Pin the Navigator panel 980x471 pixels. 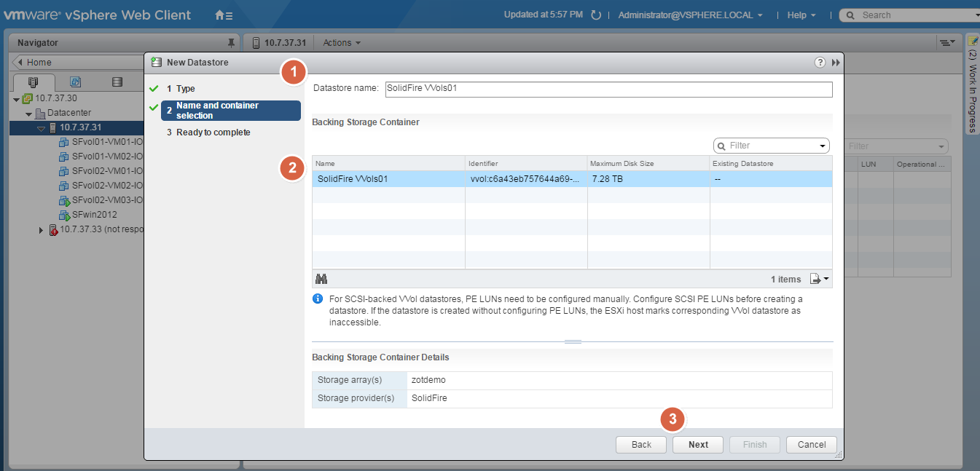tap(232, 42)
